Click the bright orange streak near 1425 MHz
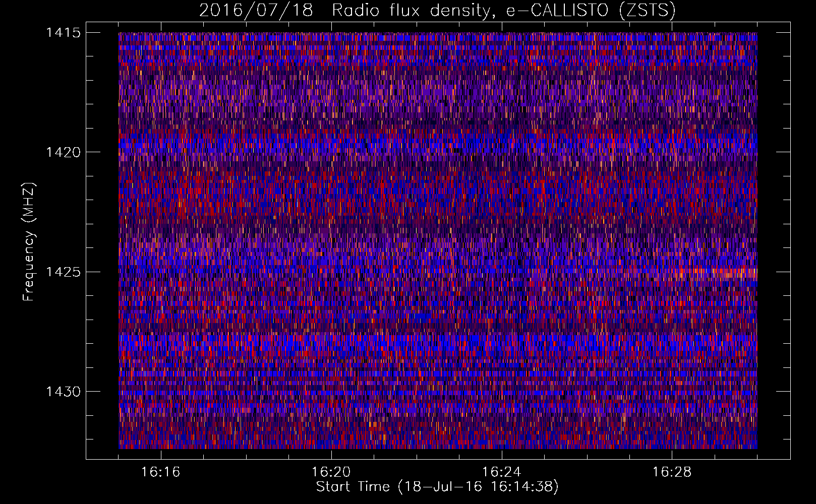The width and height of the screenshot is (816, 504). [716, 273]
